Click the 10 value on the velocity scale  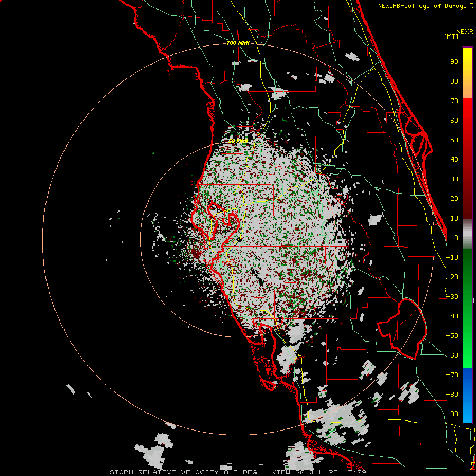[x=454, y=218]
